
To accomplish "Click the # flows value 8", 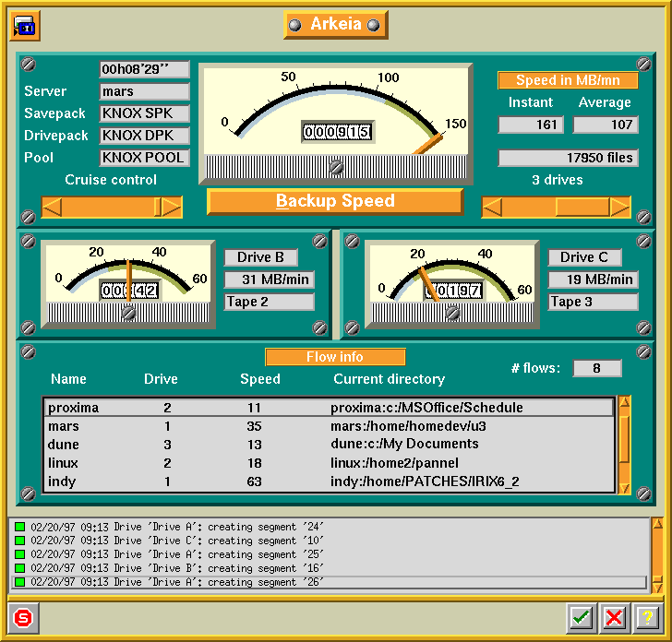I will [x=597, y=368].
